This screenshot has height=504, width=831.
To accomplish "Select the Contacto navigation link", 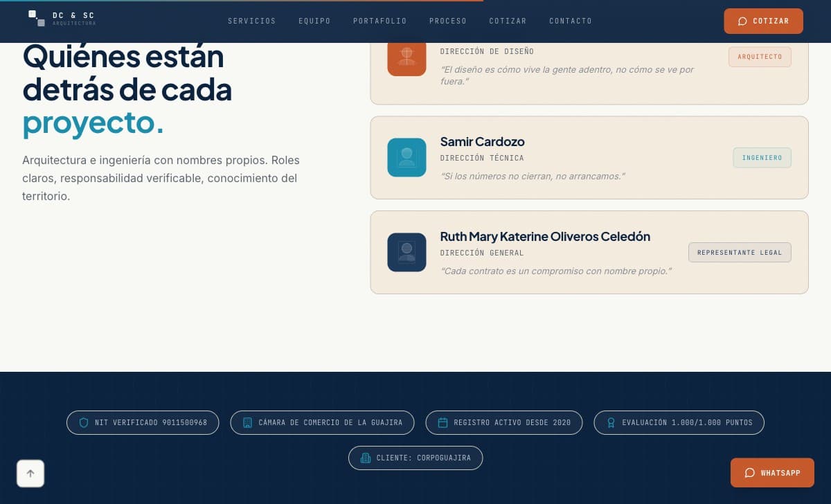I will [571, 21].
